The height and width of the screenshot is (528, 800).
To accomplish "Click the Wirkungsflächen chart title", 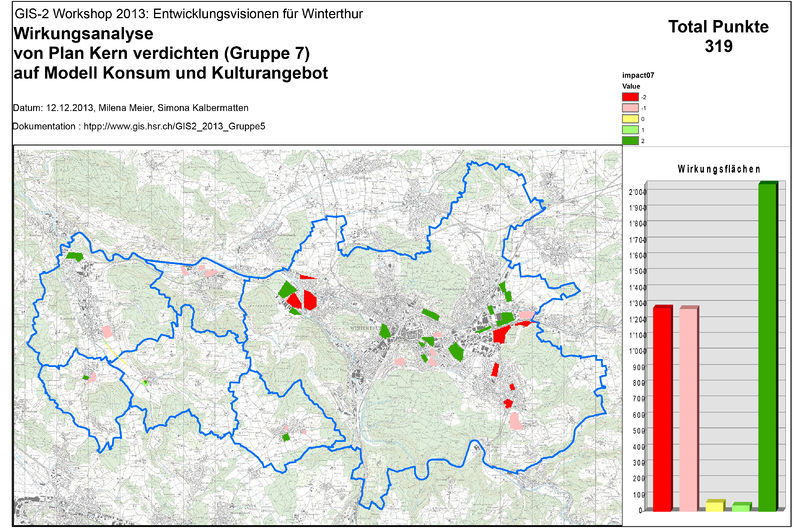I will pyautogui.click(x=711, y=168).
